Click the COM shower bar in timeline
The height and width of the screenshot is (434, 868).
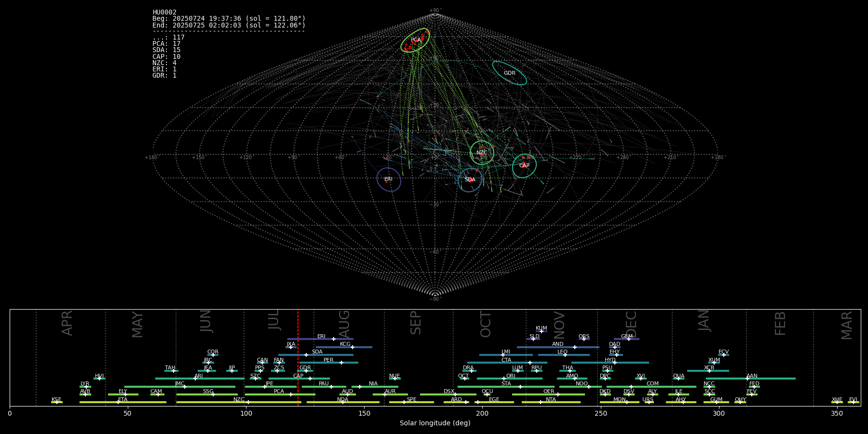pyautogui.click(x=651, y=387)
